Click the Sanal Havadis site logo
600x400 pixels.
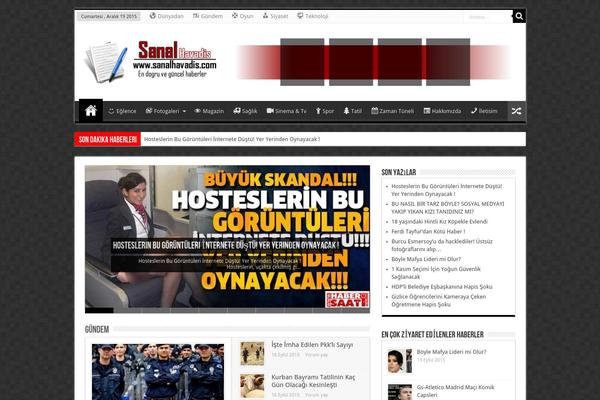point(150,61)
